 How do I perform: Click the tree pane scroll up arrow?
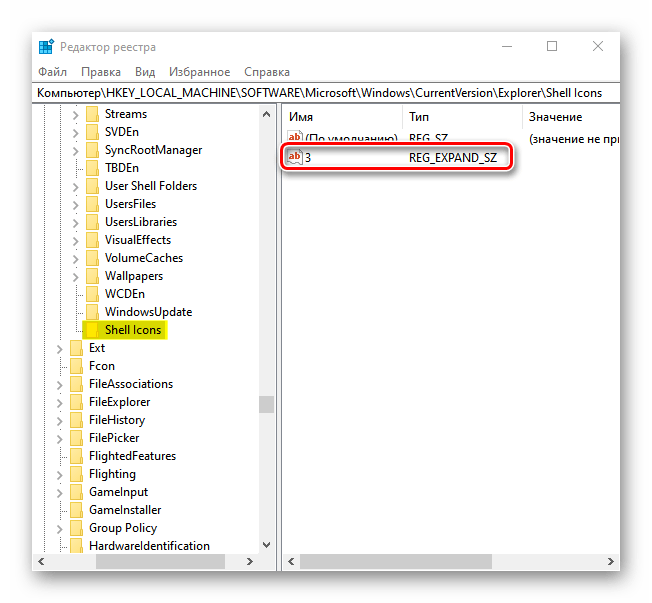(x=267, y=114)
